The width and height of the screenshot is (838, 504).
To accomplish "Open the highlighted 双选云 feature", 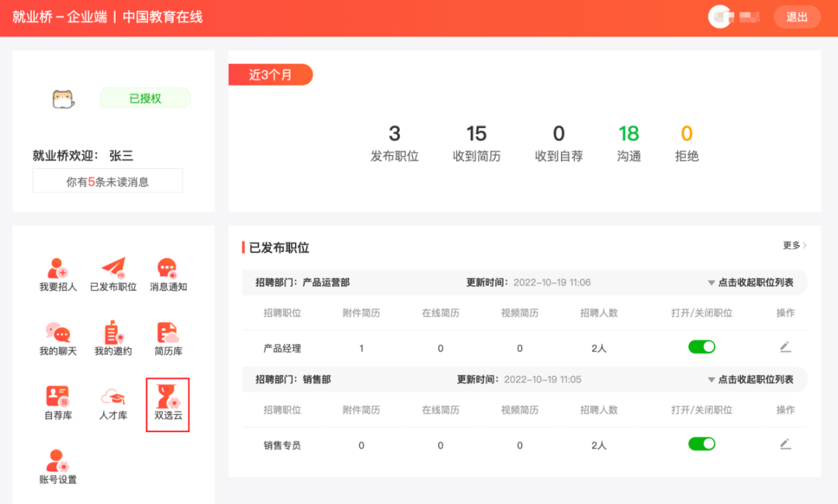I will pyautogui.click(x=168, y=403).
